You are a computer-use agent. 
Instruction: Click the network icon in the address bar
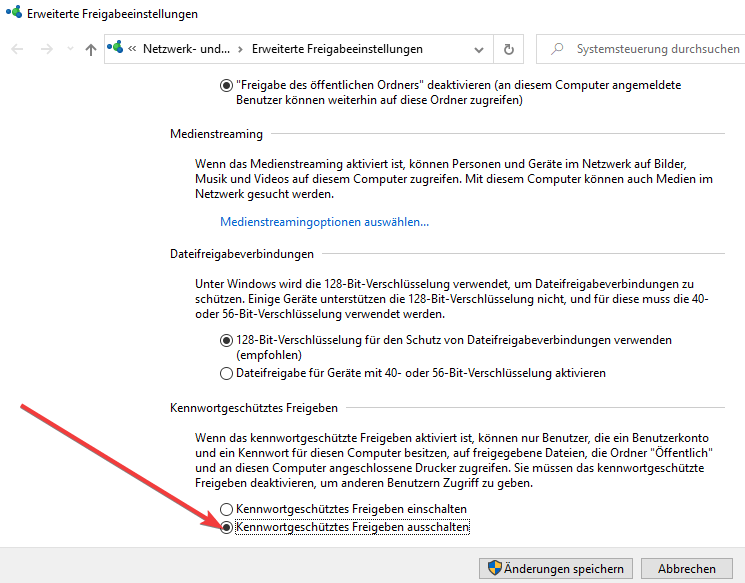115,48
